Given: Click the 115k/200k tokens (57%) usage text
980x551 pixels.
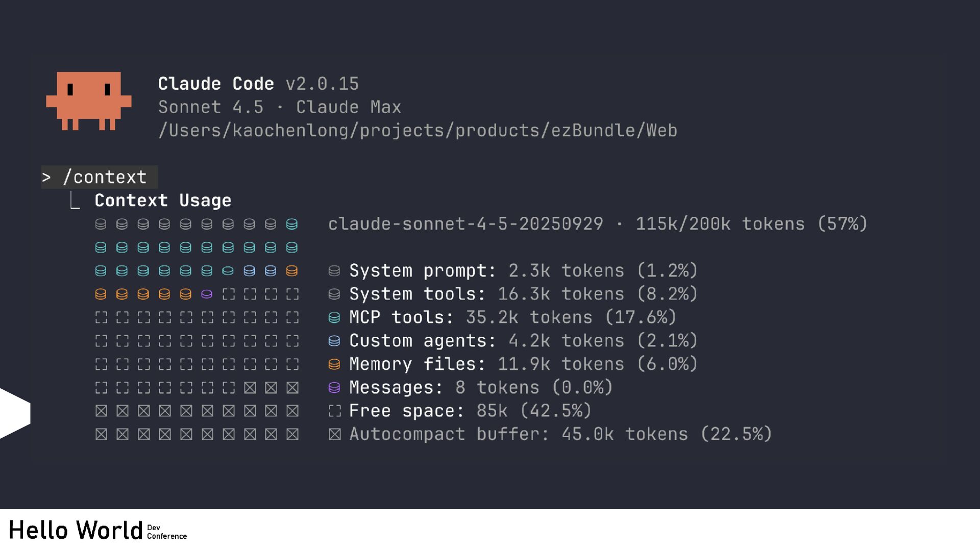Looking at the screenshot, I should [751, 224].
